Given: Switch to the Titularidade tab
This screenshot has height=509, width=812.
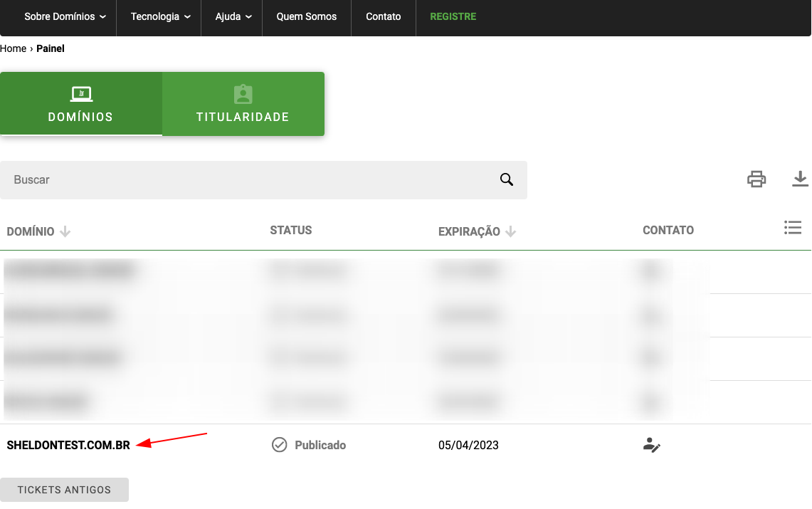Looking at the screenshot, I should (x=243, y=104).
